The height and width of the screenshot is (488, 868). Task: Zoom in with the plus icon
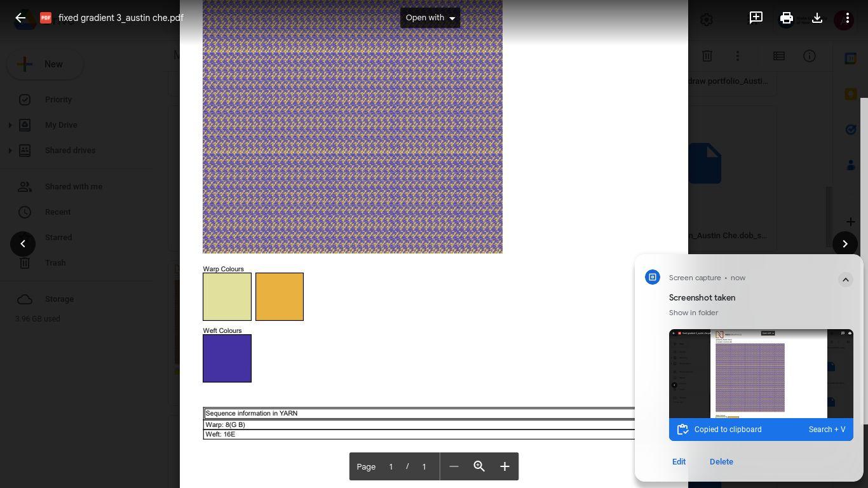click(x=505, y=466)
